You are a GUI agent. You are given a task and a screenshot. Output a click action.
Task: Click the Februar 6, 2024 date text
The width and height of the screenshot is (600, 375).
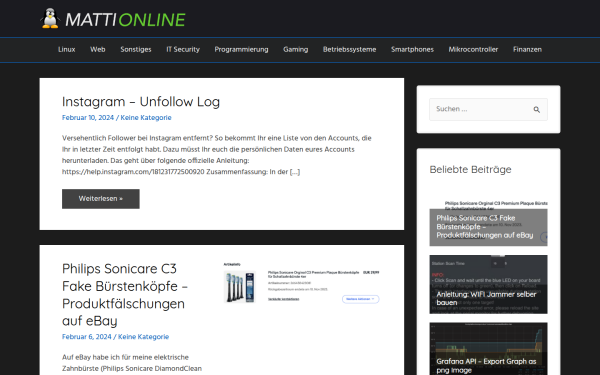(x=86, y=337)
